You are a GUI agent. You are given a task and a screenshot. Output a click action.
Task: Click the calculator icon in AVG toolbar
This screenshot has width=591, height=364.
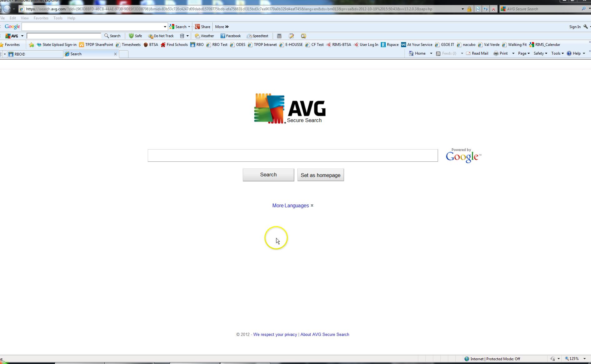coord(279,36)
